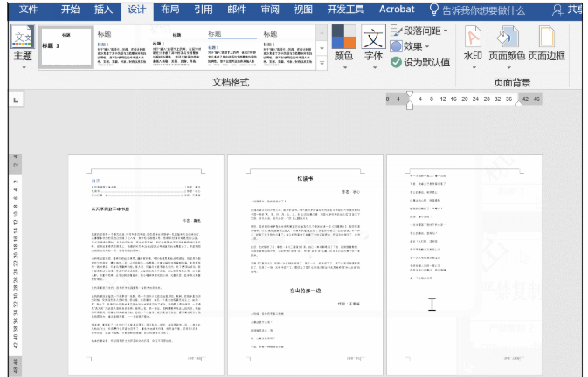
Task: Open the Acrobat ribbon tab
Action: coord(397,10)
